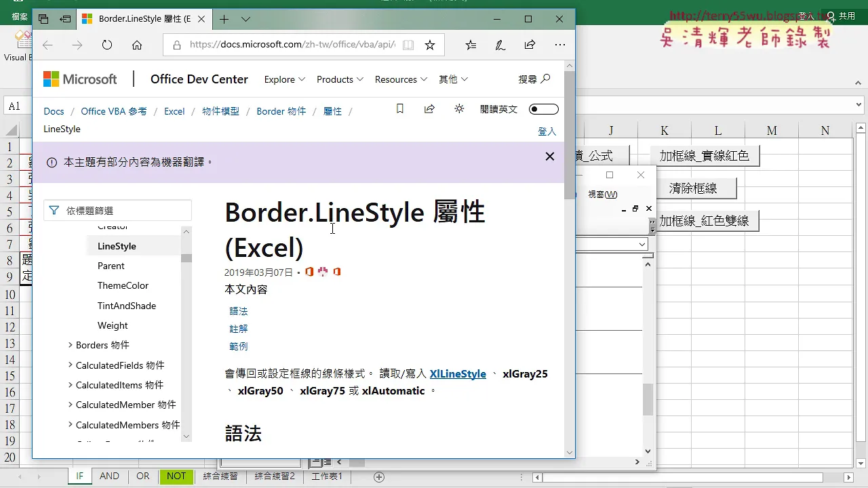This screenshot has height=488, width=868.
Task: Expand the CalculatedItems 物件 tree node
Action: (x=71, y=385)
